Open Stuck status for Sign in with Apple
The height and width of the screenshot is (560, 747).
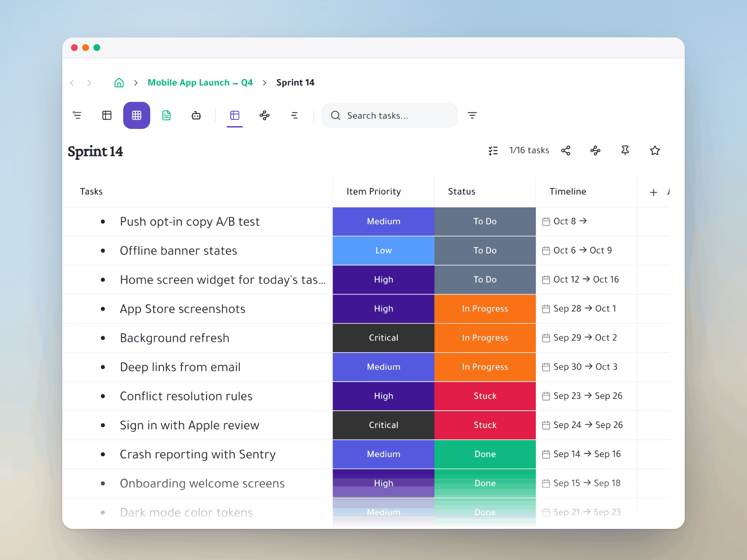tap(485, 425)
